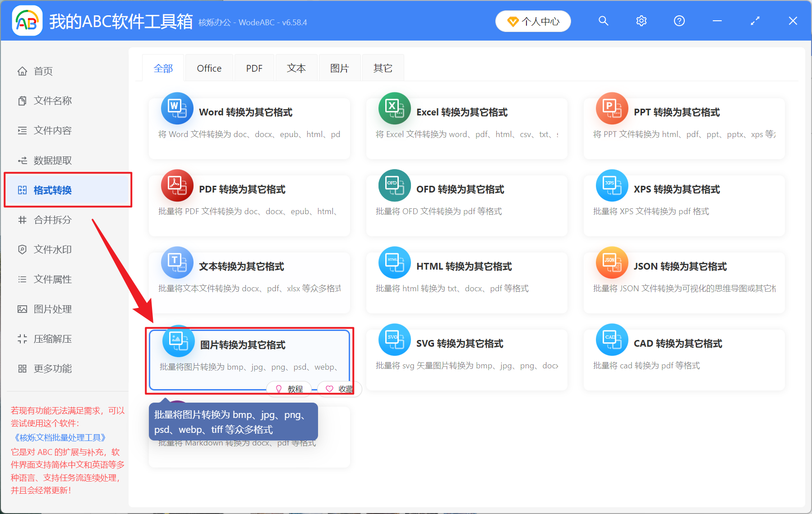Click the 教程 tutorial button

289,388
